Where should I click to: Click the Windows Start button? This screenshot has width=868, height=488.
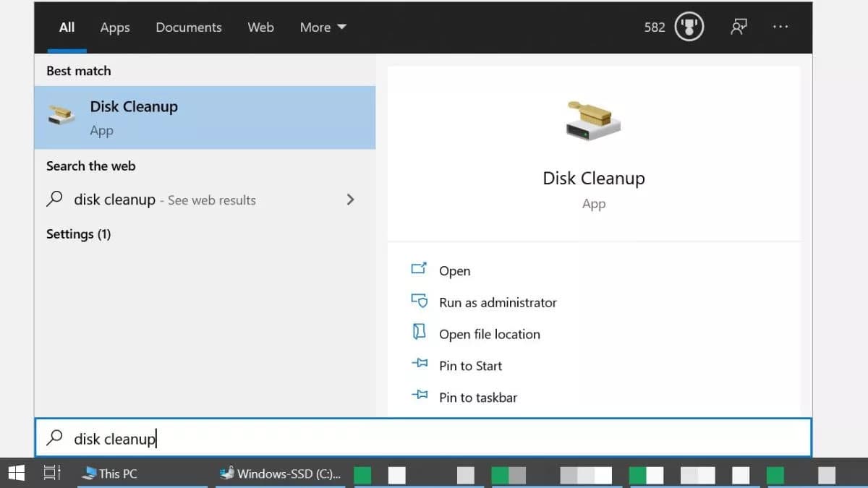pos(15,473)
